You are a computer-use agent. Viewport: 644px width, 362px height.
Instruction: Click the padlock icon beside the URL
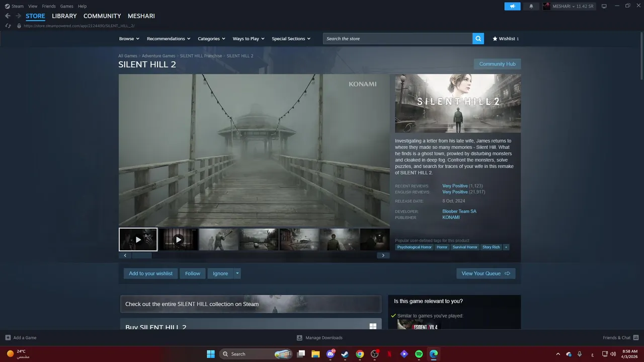pyautogui.click(x=19, y=26)
